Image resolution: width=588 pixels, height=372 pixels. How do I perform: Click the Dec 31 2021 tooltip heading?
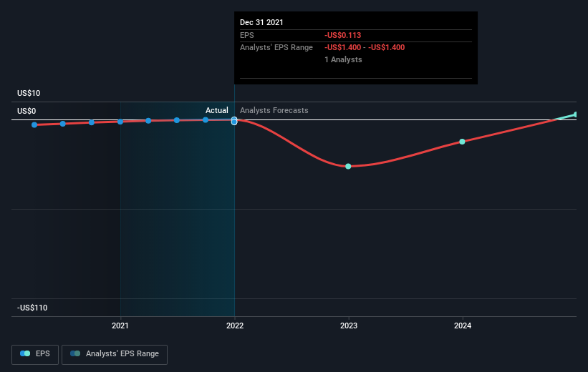(x=261, y=22)
